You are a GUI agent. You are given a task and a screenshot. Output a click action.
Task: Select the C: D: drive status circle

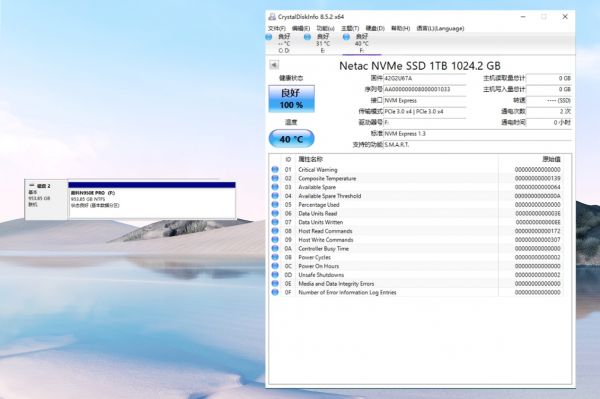269,37
